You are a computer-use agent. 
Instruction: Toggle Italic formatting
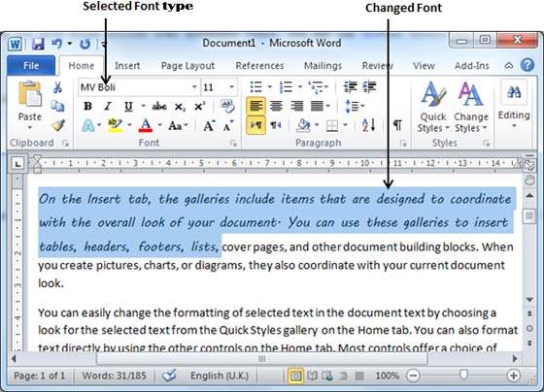click(x=108, y=106)
